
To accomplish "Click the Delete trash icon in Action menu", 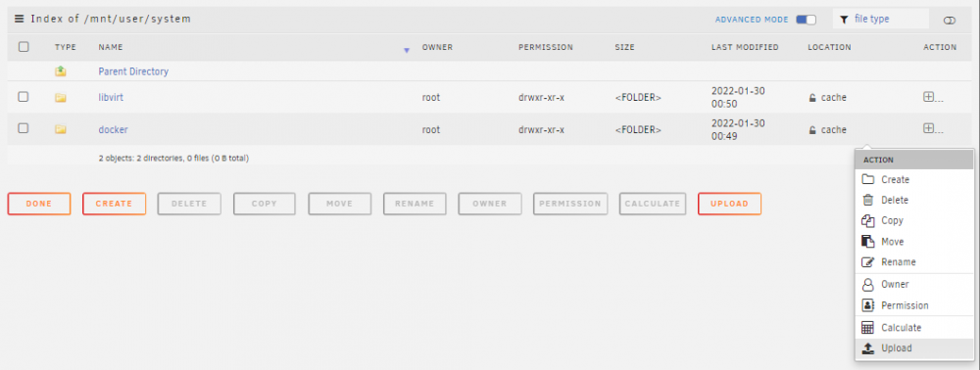I will [867, 201].
